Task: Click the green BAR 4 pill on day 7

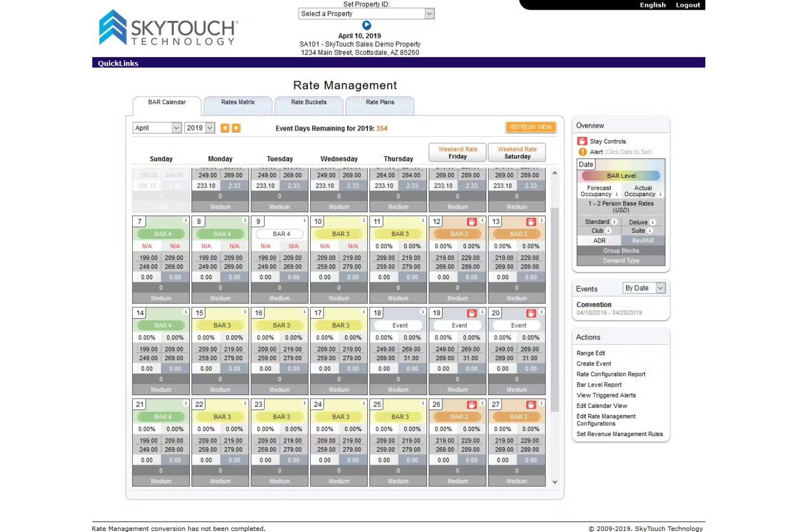Action: (x=161, y=234)
